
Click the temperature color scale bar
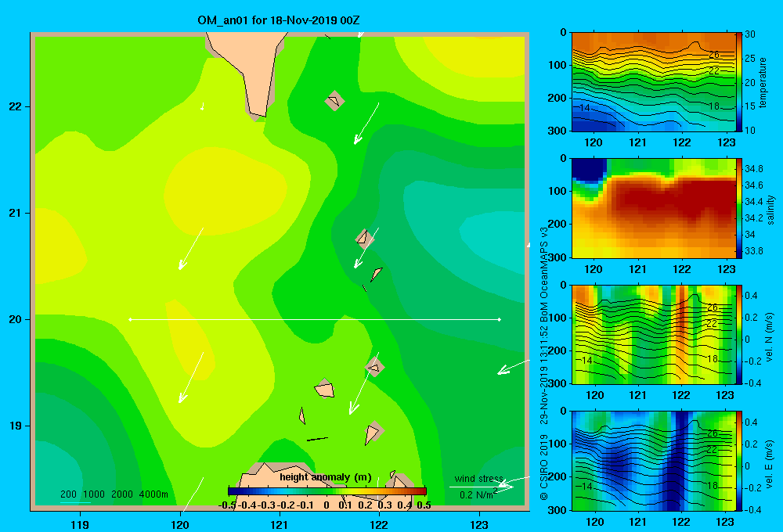739,82
